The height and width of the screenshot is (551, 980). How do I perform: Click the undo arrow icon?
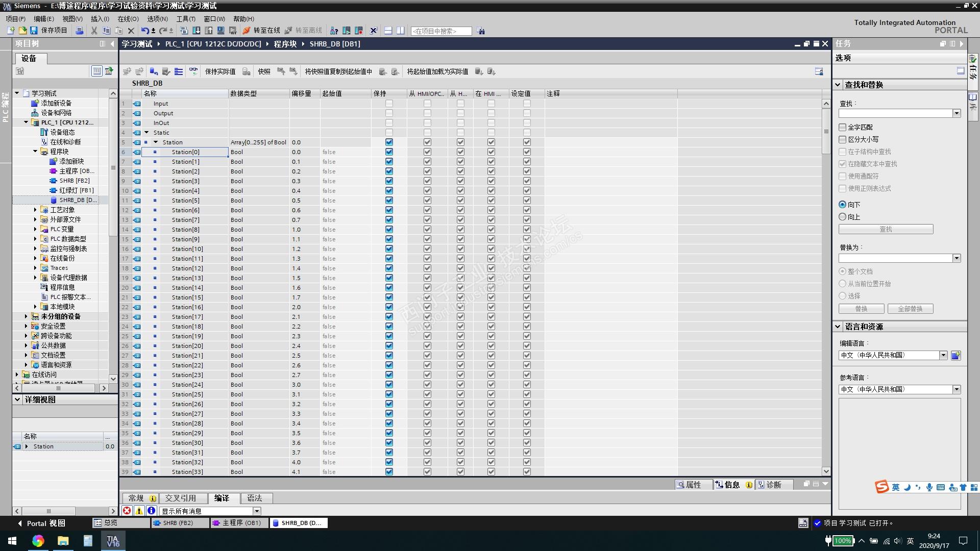[145, 31]
